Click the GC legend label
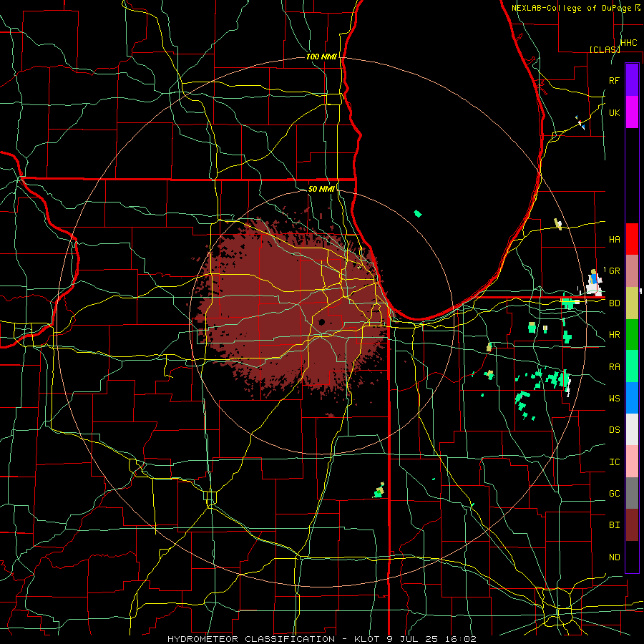Viewport: 644px width, 644px height. [614, 493]
